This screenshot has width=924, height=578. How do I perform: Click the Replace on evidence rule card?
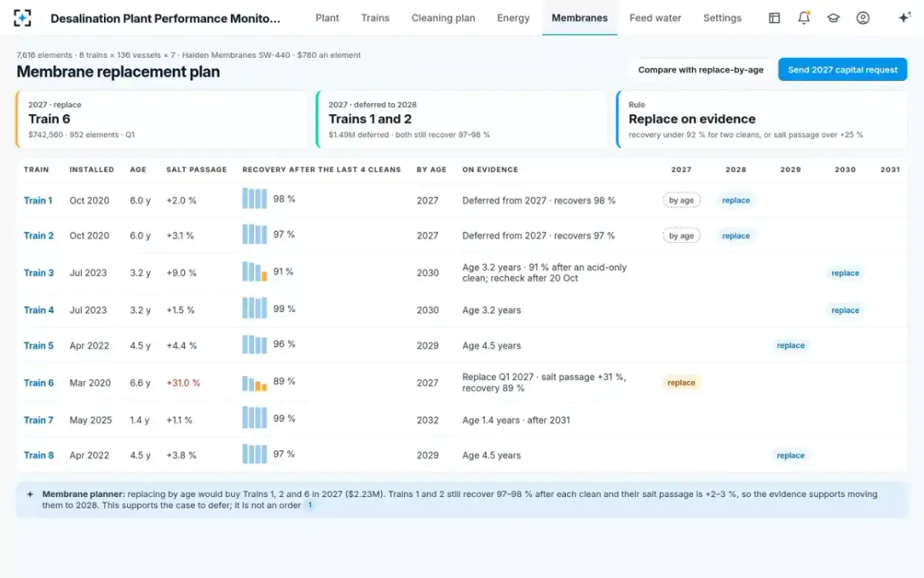[762, 119]
